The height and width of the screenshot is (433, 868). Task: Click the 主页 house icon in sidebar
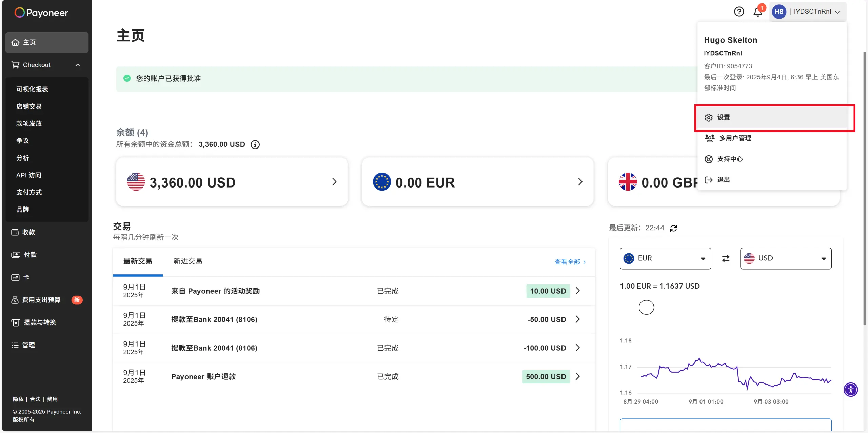pyautogui.click(x=15, y=42)
